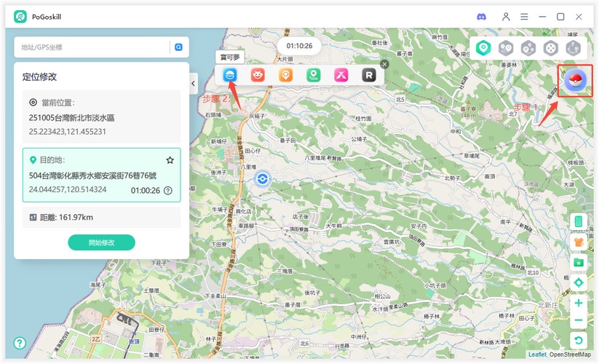599x364 pixels.
Task: Toggle favorite star for the destination
Action: 170,160
